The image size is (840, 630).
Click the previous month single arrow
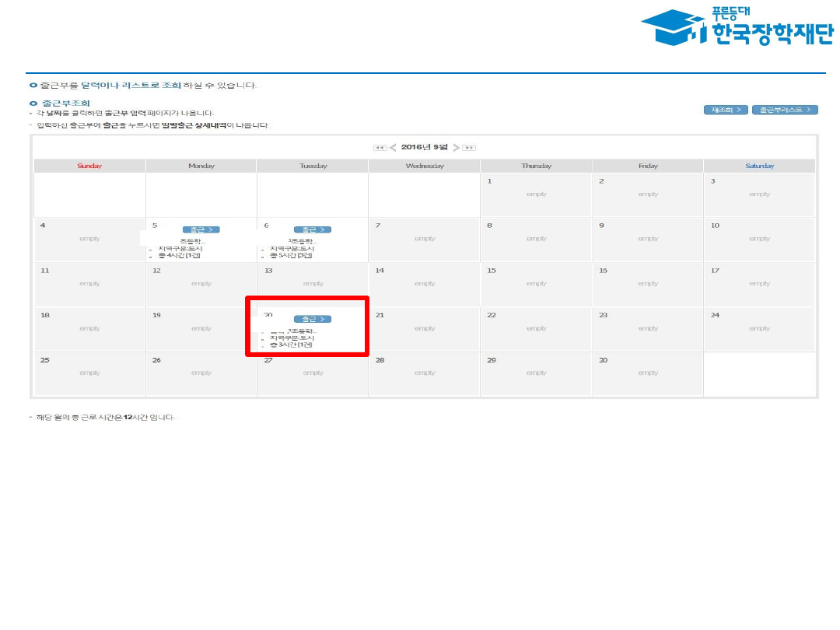[393, 148]
